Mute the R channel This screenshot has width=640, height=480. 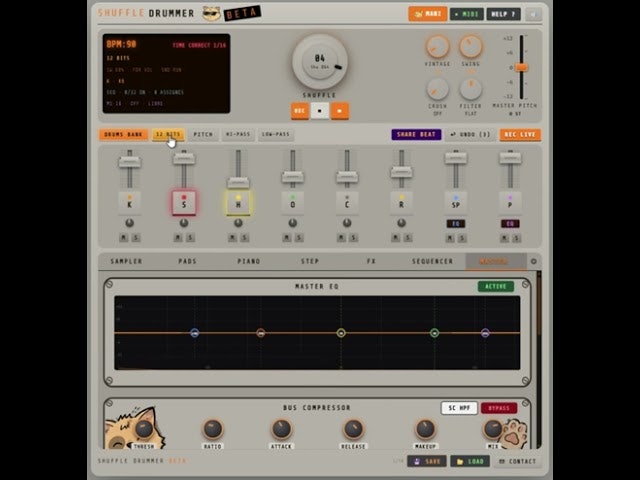396,238
